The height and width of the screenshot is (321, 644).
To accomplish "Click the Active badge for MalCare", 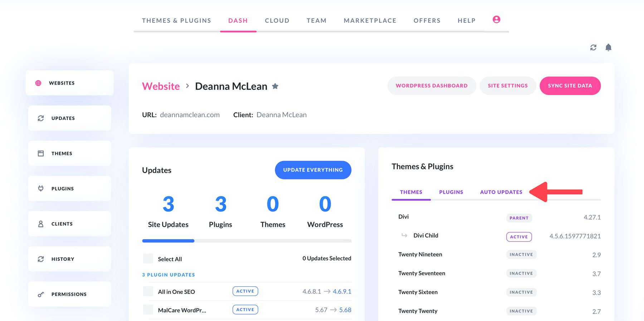I will tap(245, 310).
